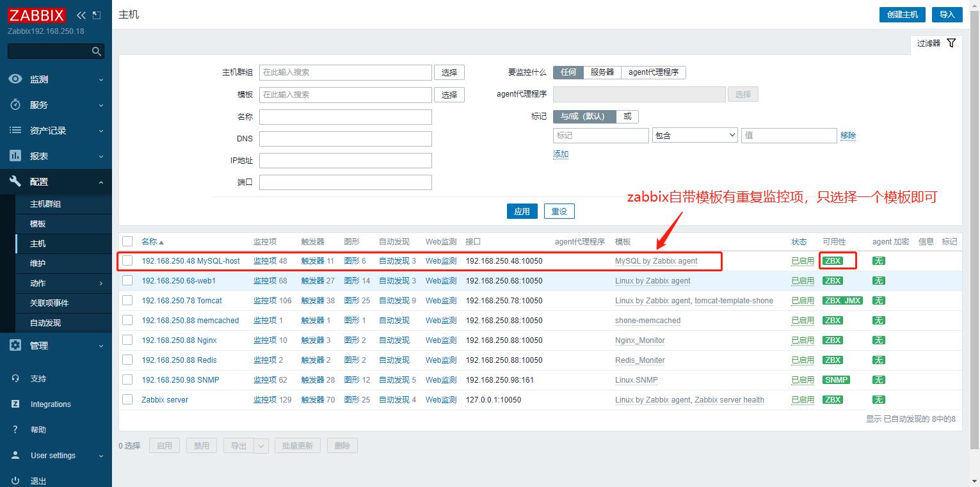Expand the 监测 menu section
The height and width of the screenshot is (487, 980).
pyautogui.click(x=101, y=79)
